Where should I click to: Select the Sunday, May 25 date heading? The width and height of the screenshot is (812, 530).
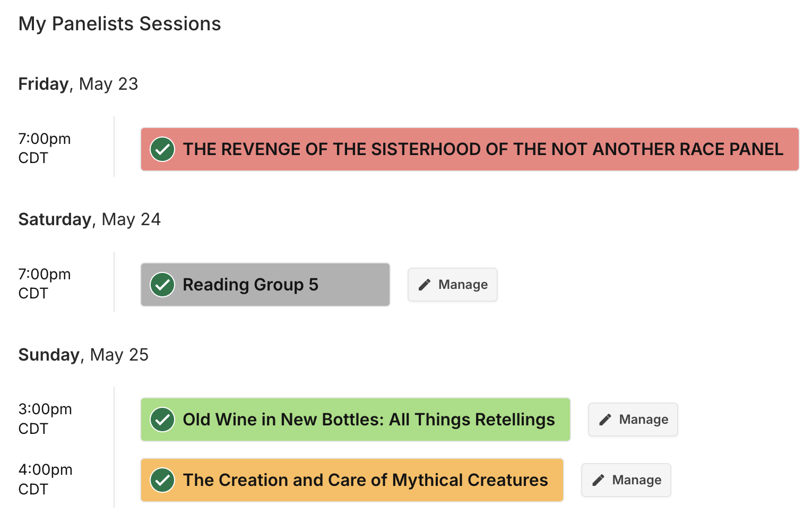tap(83, 355)
